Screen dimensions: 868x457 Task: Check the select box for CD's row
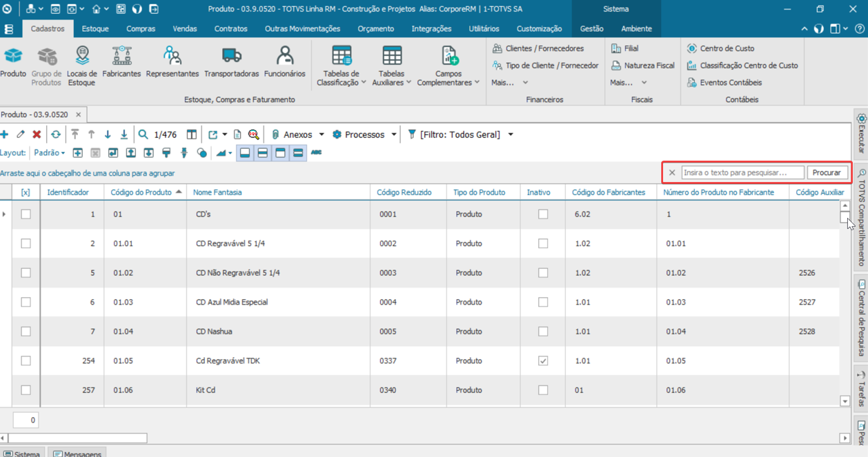pyautogui.click(x=26, y=214)
